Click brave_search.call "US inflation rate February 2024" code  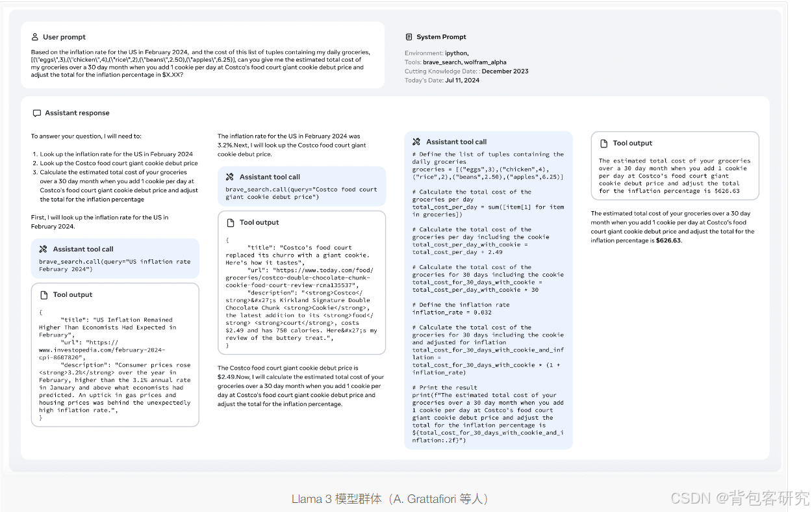pos(115,265)
